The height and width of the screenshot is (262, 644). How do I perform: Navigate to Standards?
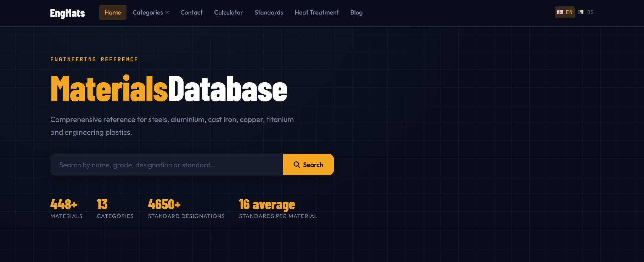click(x=269, y=12)
